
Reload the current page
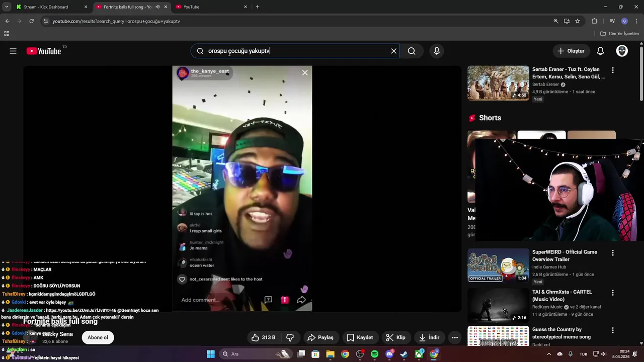[x=31, y=21]
